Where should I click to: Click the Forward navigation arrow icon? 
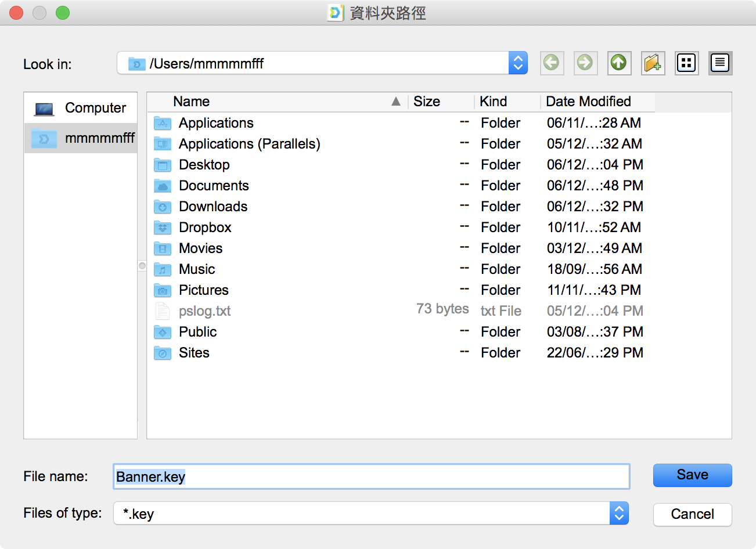click(585, 63)
